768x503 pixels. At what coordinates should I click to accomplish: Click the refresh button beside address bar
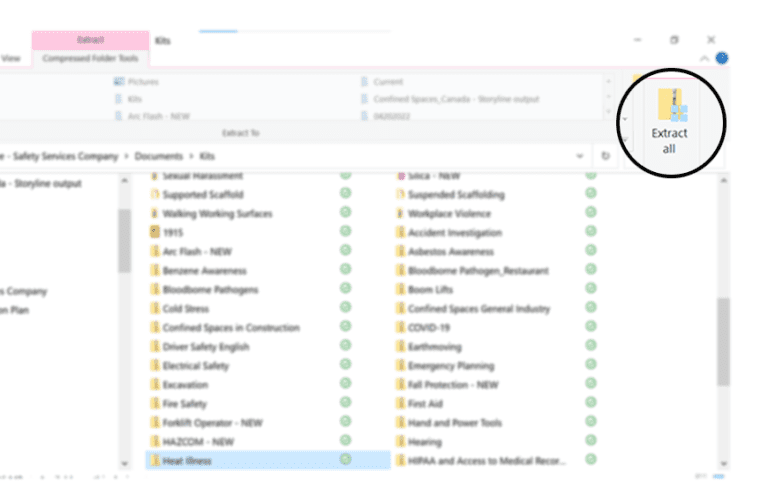[606, 157]
